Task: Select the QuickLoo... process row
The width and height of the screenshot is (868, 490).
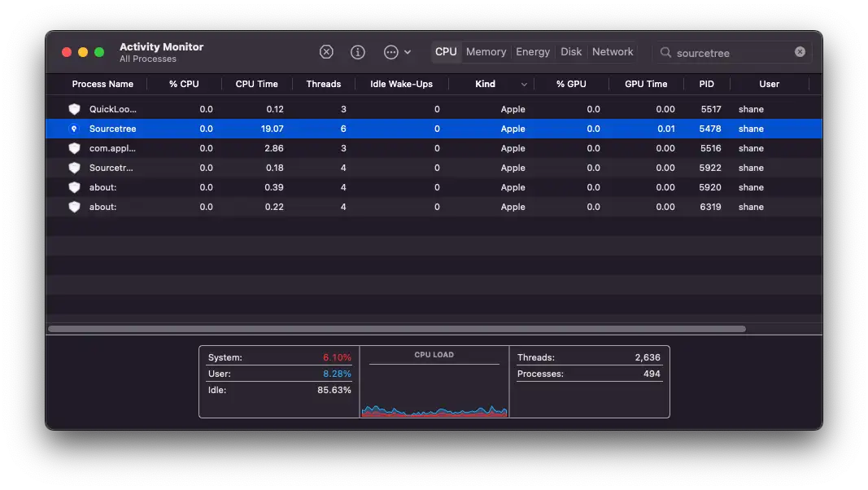Action: [x=434, y=109]
